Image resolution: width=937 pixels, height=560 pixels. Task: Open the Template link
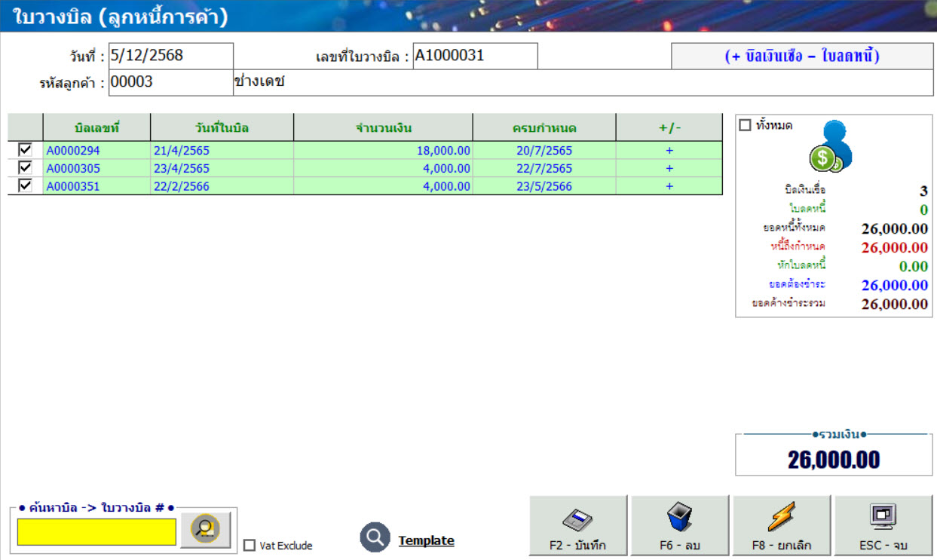point(426,540)
